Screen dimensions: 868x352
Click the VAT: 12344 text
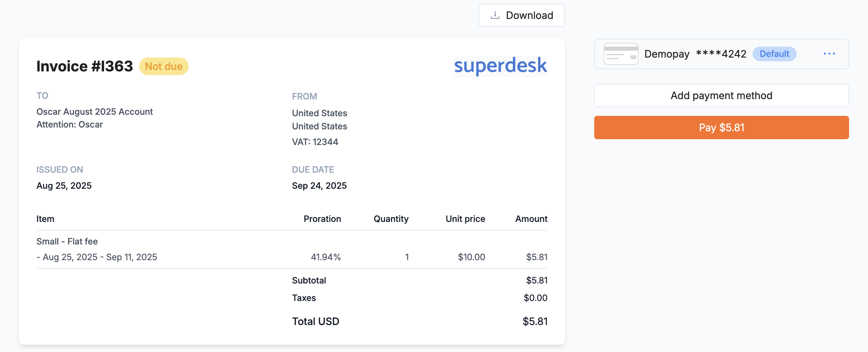[315, 142]
